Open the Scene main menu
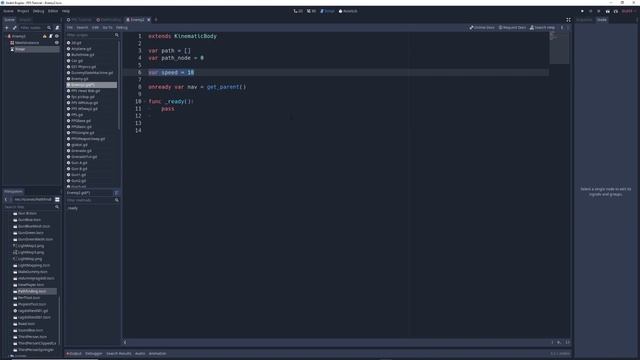640x360 pixels. coord(8,11)
